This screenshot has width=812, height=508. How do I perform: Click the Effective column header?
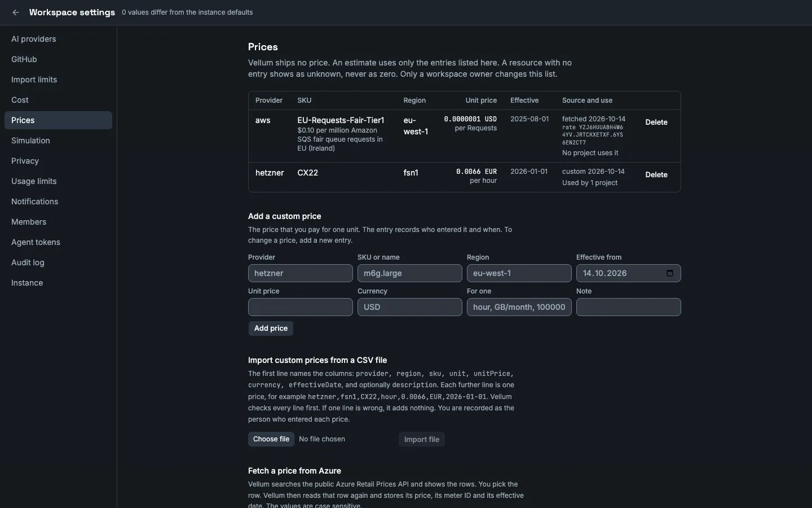click(524, 100)
